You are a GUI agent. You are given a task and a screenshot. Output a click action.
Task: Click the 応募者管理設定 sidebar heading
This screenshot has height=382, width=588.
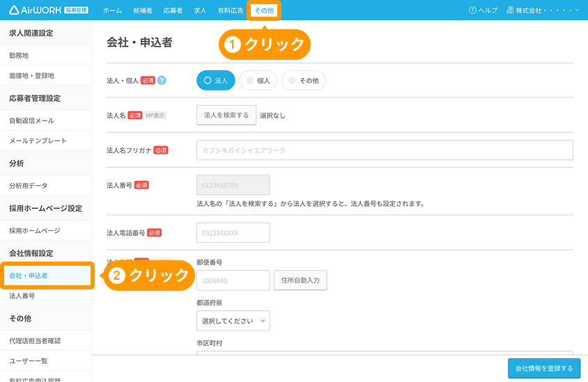35,98
